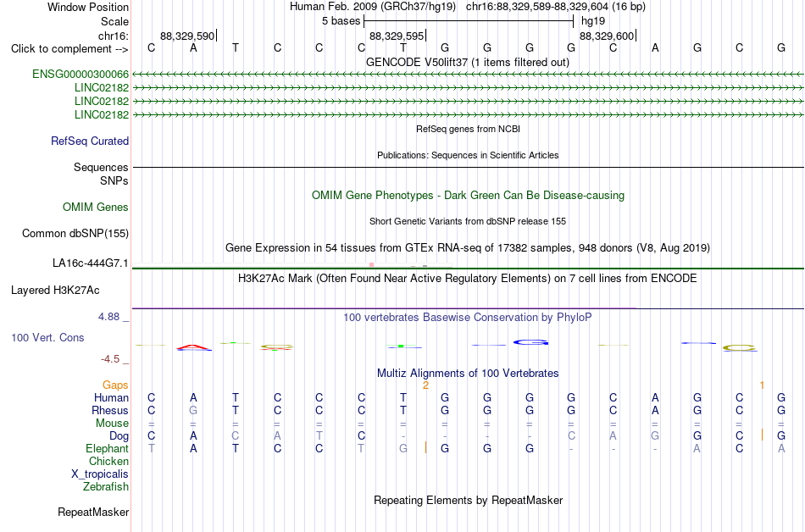Select the OMIM Genes track label

95,208
